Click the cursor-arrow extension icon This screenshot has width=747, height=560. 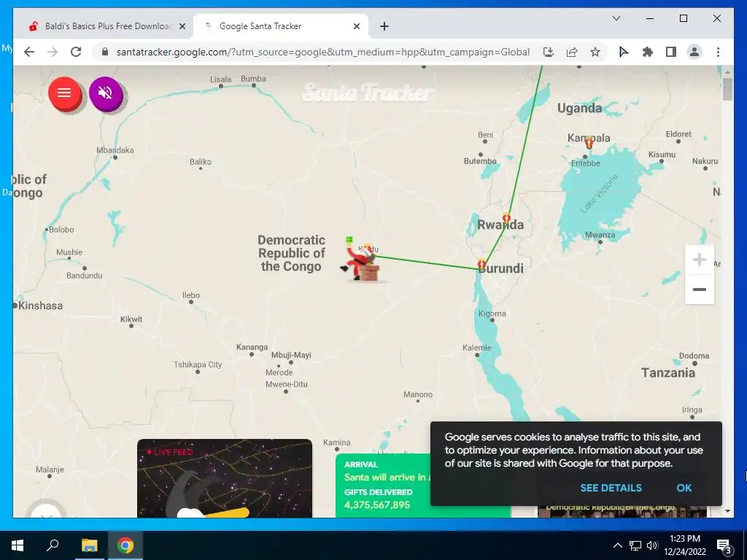(x=623, y=52)
